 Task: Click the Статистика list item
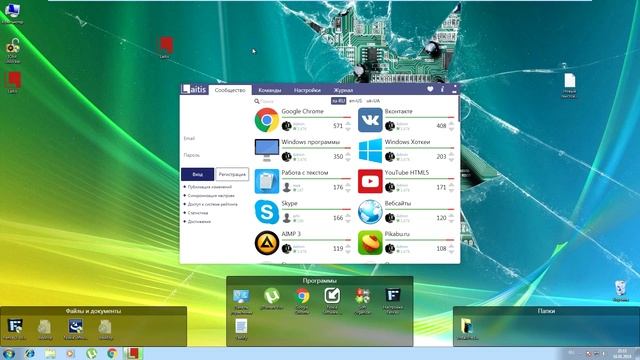pos(198,213)
